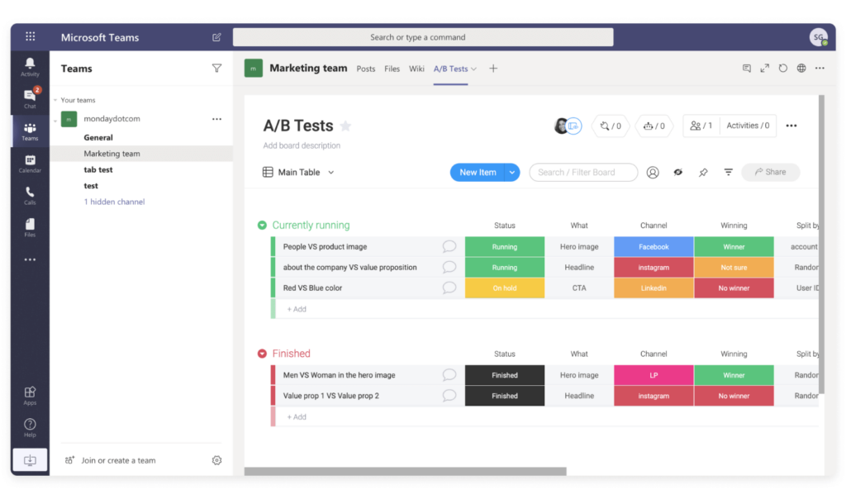Click the Share button

click(771, 172)
